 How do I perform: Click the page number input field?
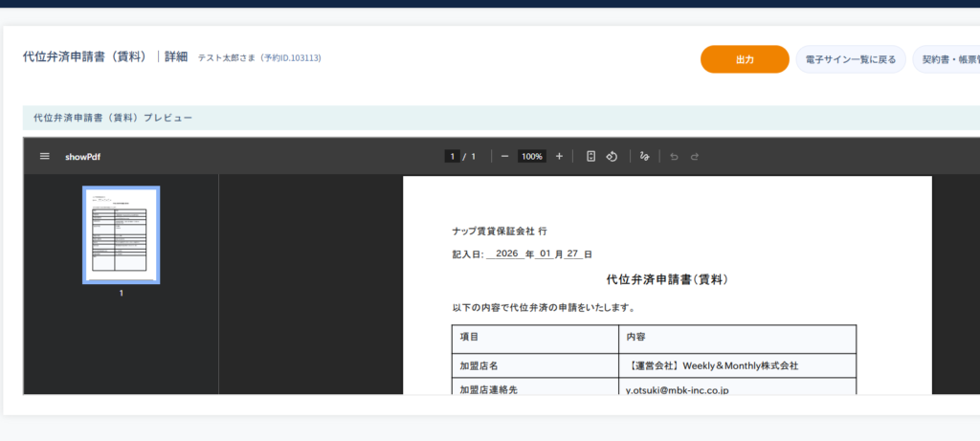[x=451, y=156]
